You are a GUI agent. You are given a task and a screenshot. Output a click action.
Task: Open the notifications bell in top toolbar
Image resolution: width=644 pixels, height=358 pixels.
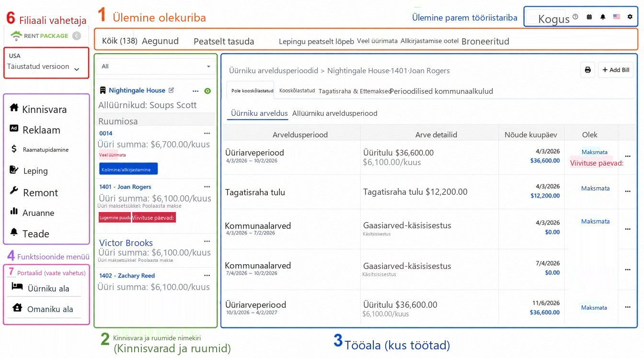603,17
